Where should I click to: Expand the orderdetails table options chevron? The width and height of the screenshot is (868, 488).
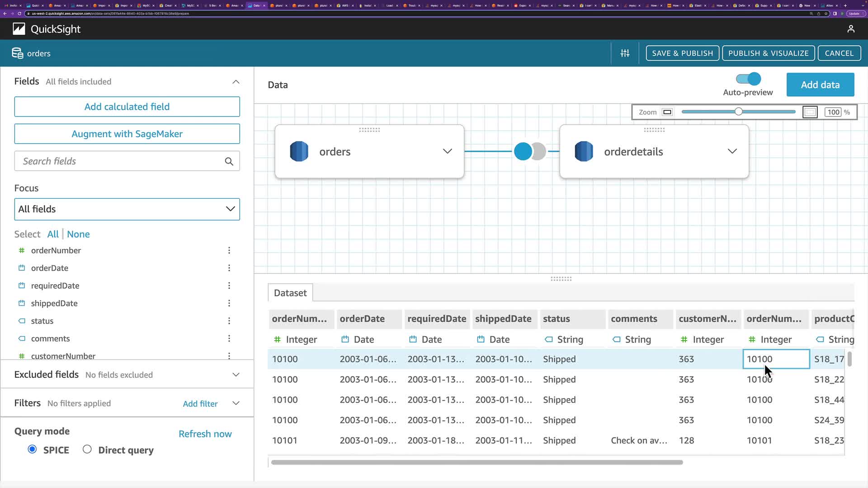tap(732, 151)
